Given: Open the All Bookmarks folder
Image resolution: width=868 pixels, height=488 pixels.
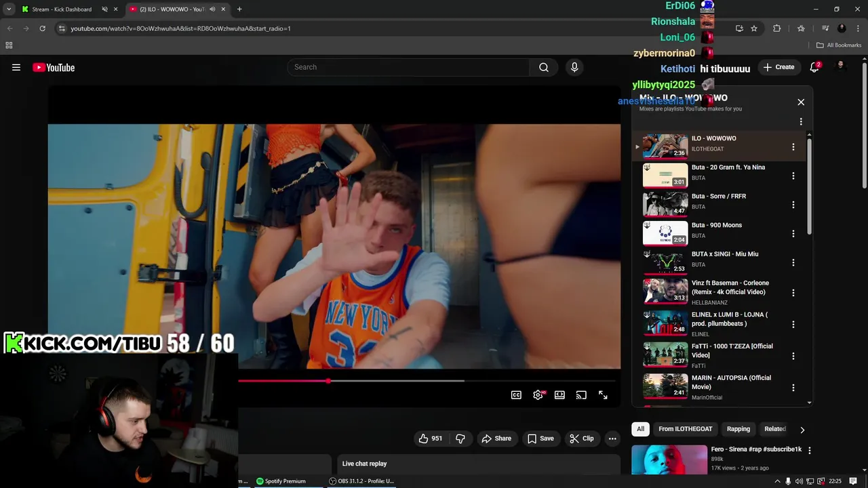Looking at the screenshot, I should coord(839,45).
